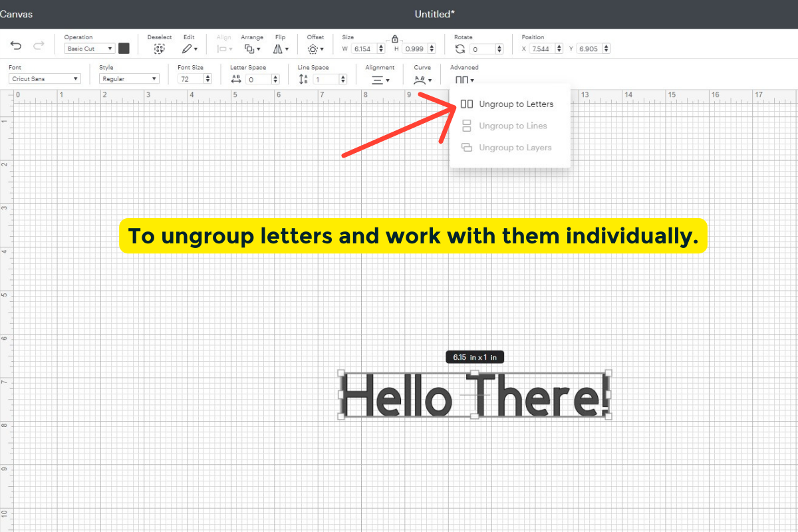Screen dimensions: 798x532
Task: Open the Align tool menu
Action: tap(225, 49)
